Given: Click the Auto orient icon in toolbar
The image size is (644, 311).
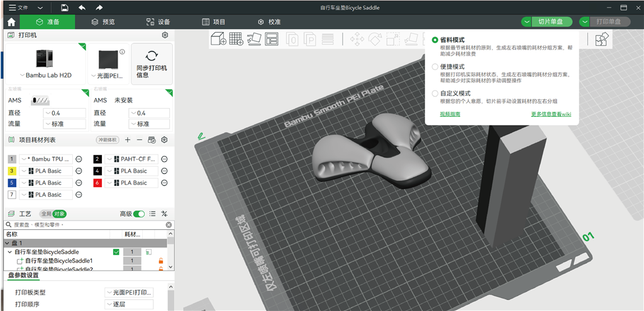Looking at the screenshot, I should click(254, 39).
